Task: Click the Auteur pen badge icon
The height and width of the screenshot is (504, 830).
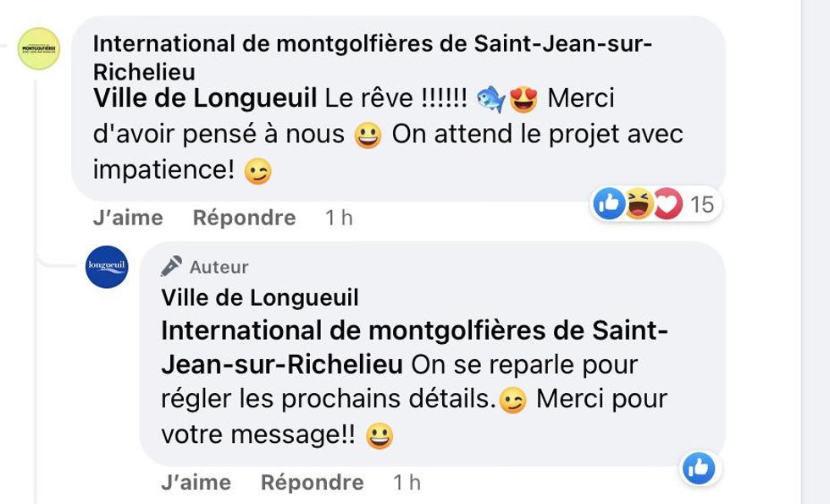Action: (x=170, y=264)
